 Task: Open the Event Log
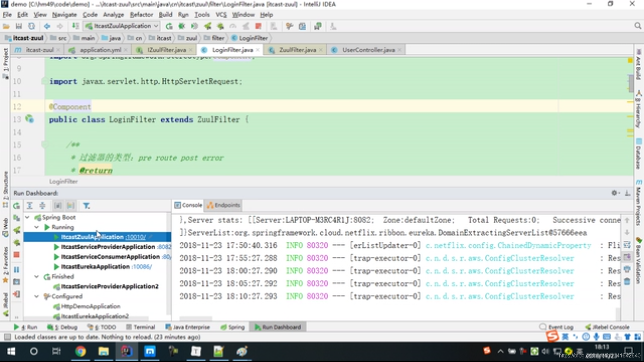[x=556, y=327]
